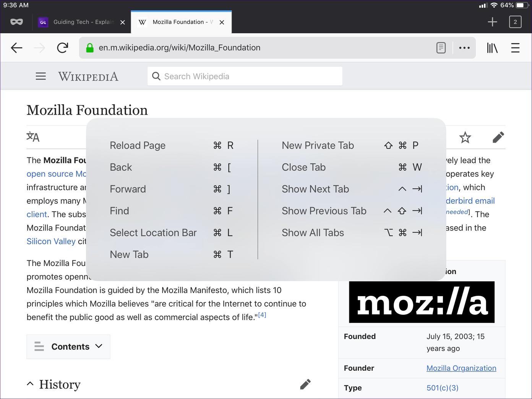Viewport: 532px width, 399px height.
Task: Open the tab counter showing 2
Action: [515, 22]
